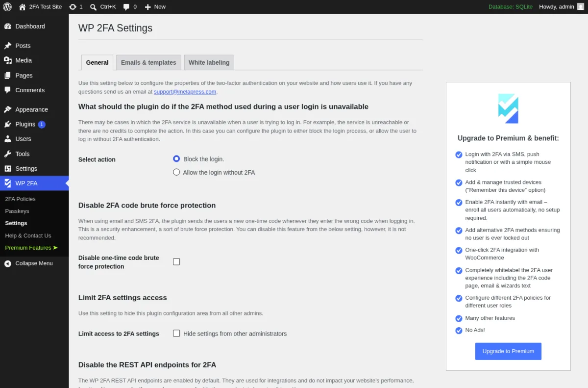
Task: Click the admin avatar icon
Action: pyautogui.click(x=580, y=7)
